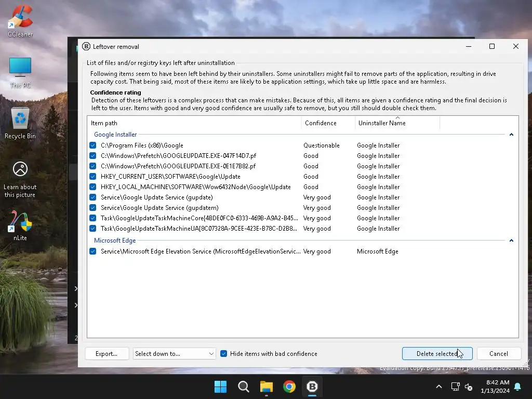
Task: Open the Recycle Bin icon
Action: click(x=20, y=123)
